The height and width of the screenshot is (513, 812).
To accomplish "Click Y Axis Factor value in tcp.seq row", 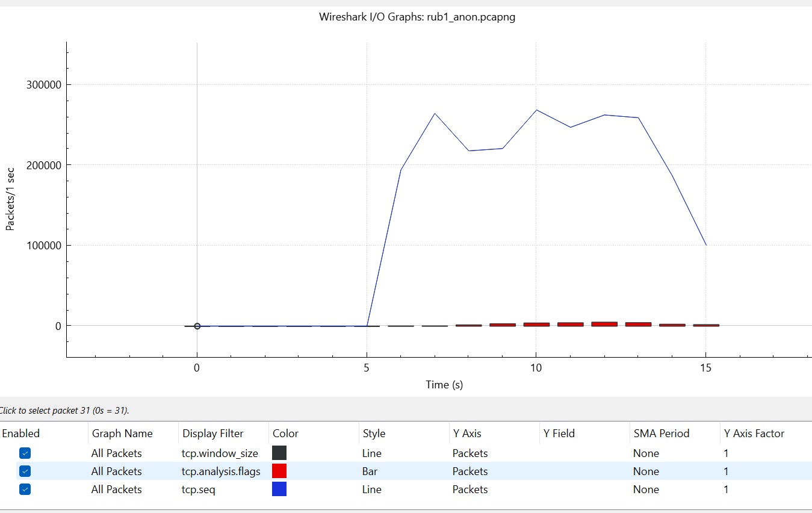I will [726, 490].
